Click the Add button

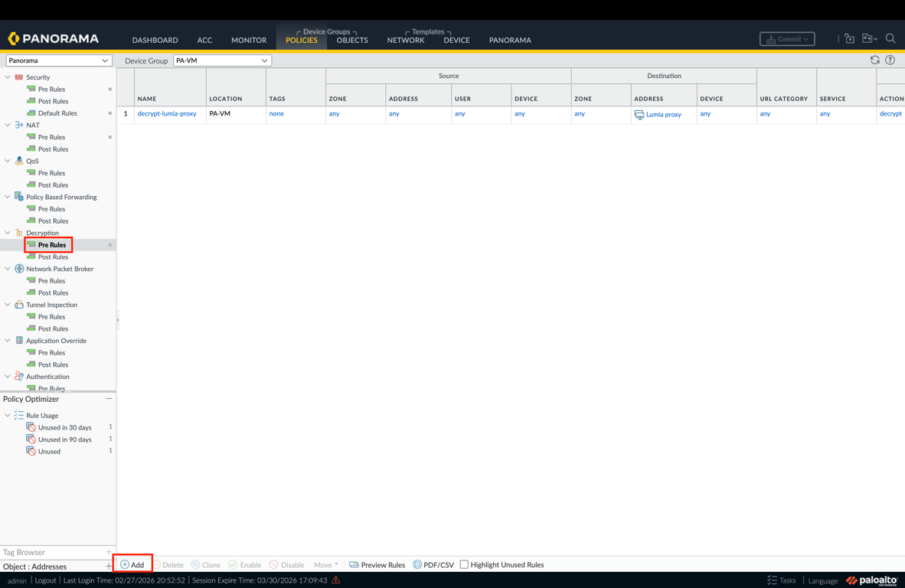[132, 564]
